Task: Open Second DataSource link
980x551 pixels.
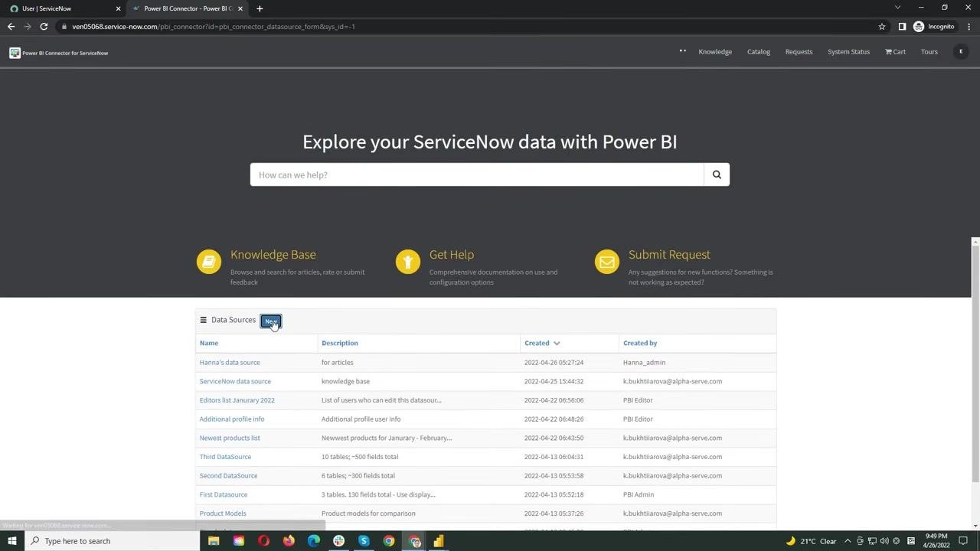Action: coord(228,476)
